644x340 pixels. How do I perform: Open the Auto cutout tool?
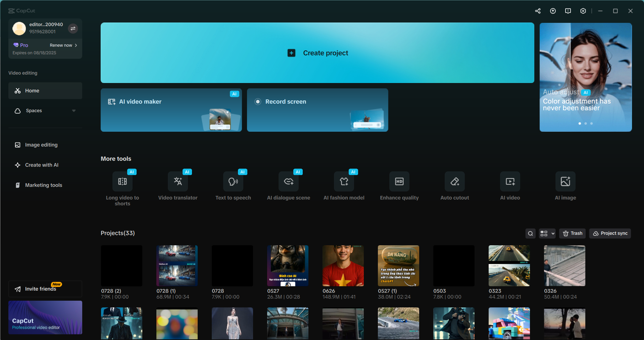pyautogui.click(x=454, y=182)
